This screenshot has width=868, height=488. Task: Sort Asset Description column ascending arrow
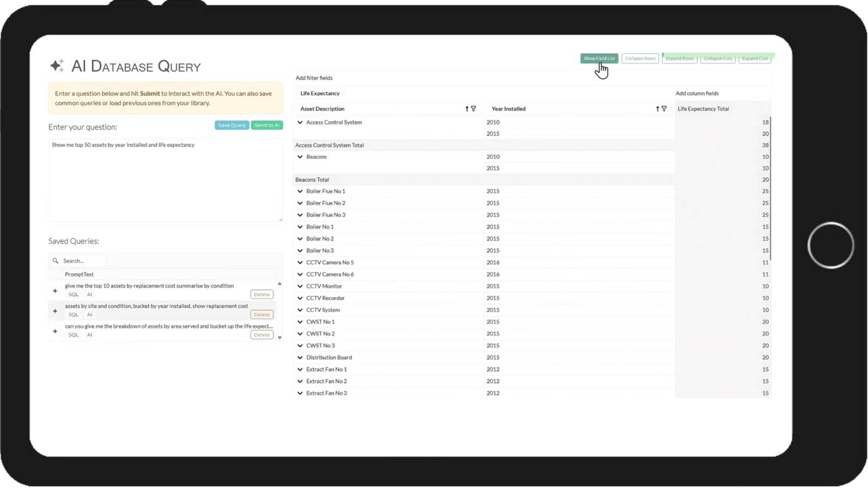pos(467,109)
